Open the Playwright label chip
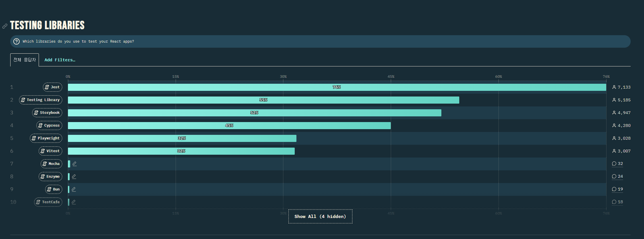 click(x=46, y=138)
